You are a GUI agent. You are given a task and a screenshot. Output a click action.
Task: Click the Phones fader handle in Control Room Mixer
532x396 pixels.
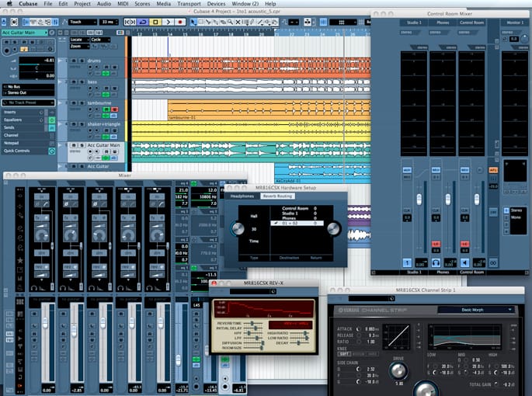pos(448,200)
